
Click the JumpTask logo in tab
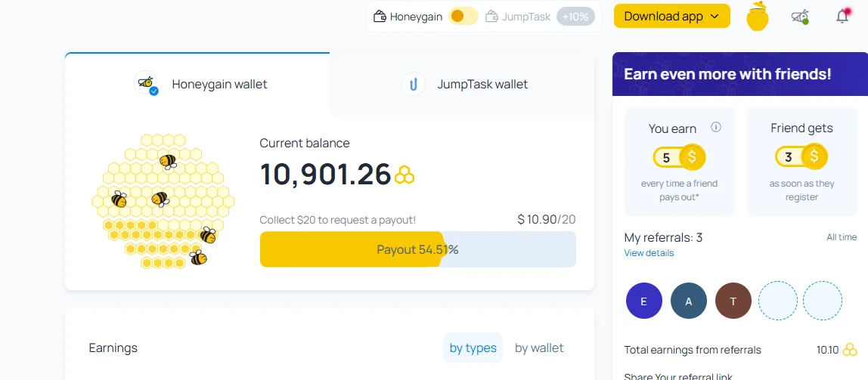tap(414, 84)
